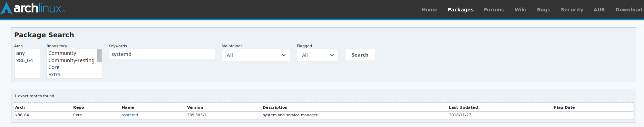The height and width of the screenshot is (127, 644).
Task: Focus the Keywords input containing systemd
Action: (x=162, y=54)
